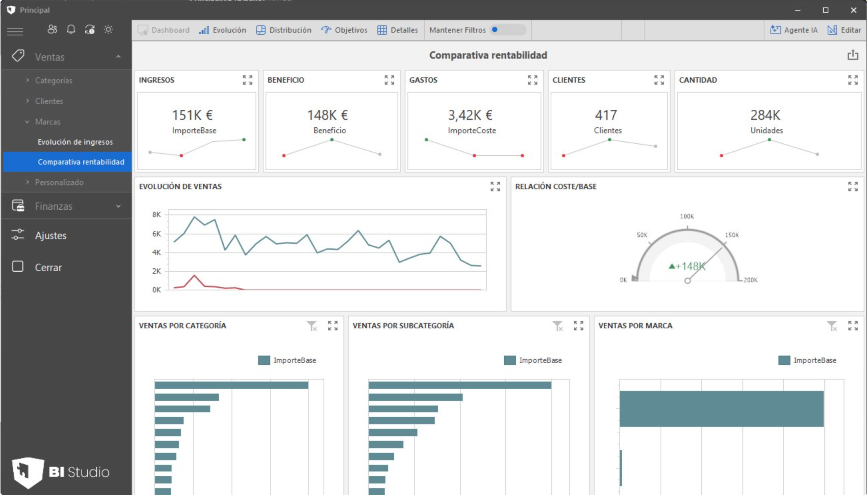Collapse the Ventas section
Image resolution: width=868 pixels, height=495 pixels.
point(118,57)
